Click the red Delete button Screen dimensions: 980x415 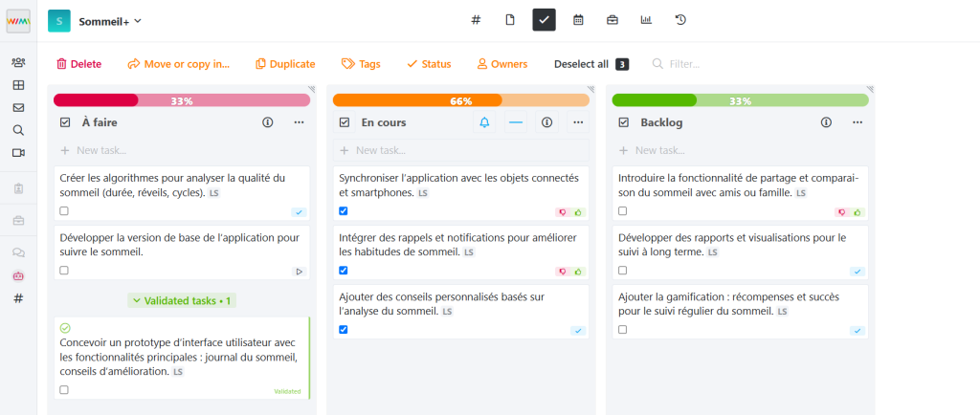click(78, 64)
